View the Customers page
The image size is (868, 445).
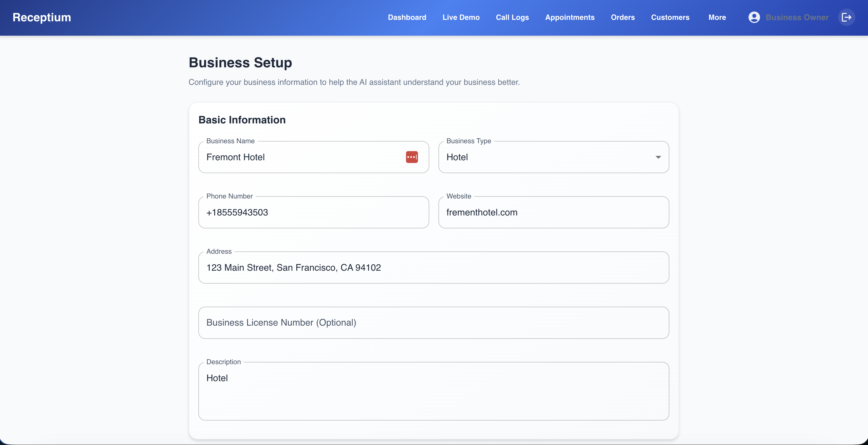tap(670, 17)
